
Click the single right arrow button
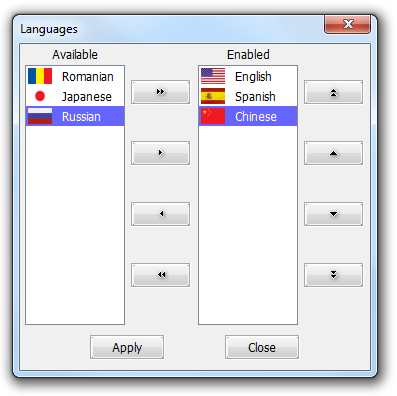click(160, 153)
